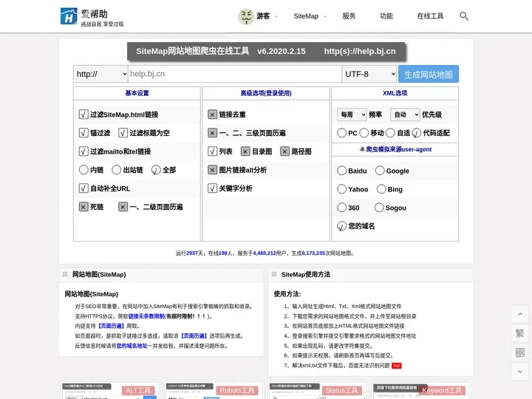532x399 pixels.
Task: Enable the 死链 checkbox
Action: (83, 207)
